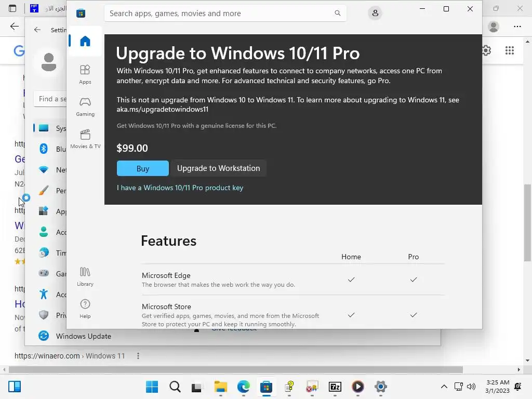Open notification center icon
Image resolution: width=532 pixels, height=399 pixels.
(518, 387)
